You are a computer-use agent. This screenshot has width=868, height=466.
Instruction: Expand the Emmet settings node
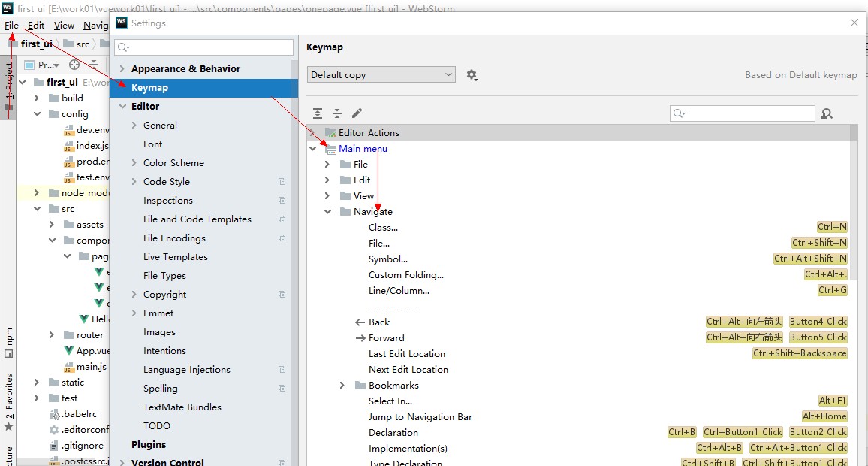(x=134, y=313)
